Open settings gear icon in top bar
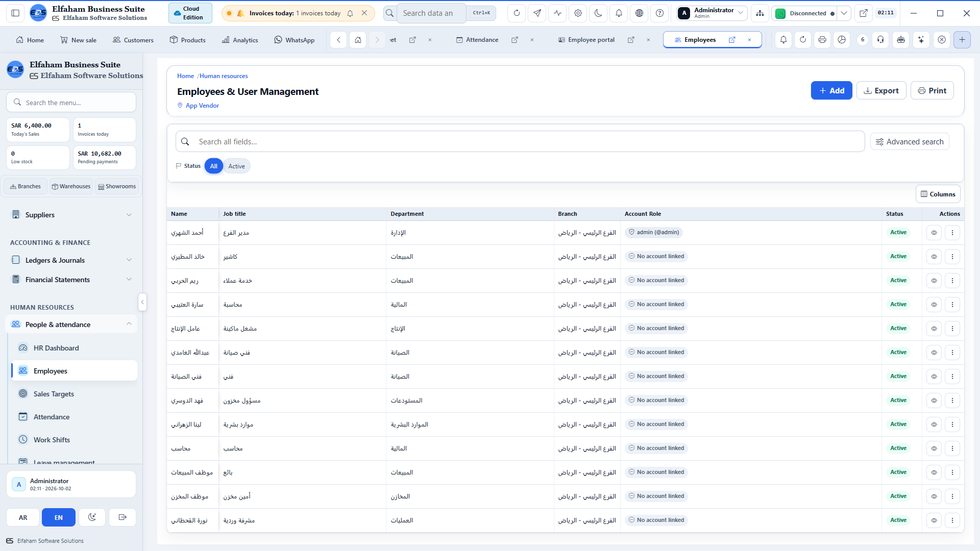Image resolution: width=980 pixels, height=551 pixels. click(578, 13)
